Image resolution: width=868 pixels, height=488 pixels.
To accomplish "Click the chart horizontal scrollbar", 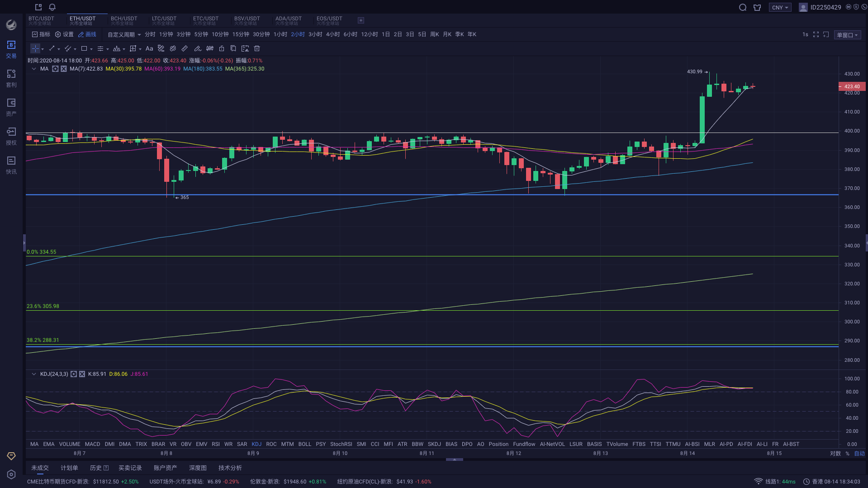I will [454, 459].
